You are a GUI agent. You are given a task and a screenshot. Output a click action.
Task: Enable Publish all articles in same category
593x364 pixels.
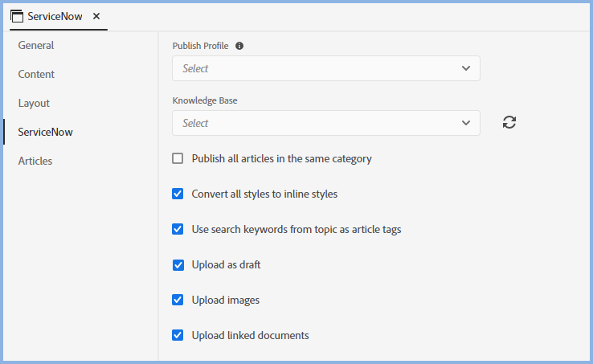(178, 158)
